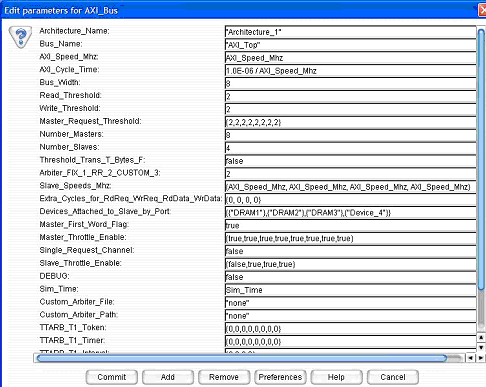Click the Sim_Time label
486x387 pixels.
tap(59, 289)
